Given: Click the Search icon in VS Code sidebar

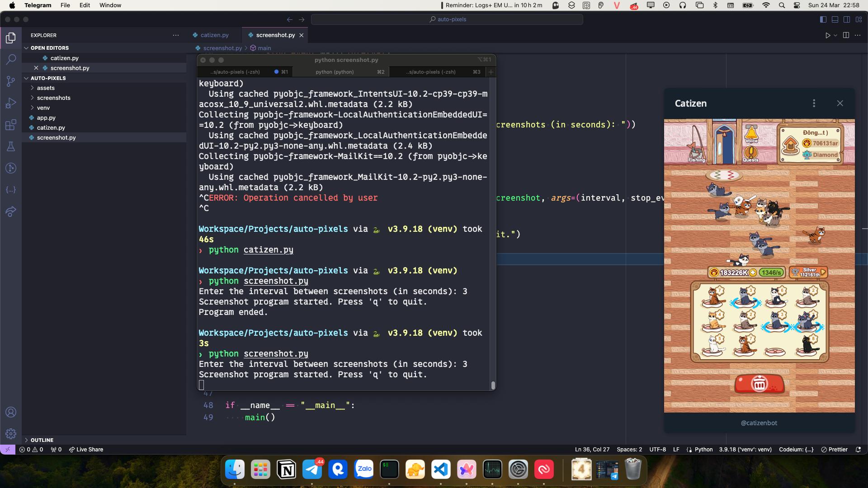Looking at the screenshot, I should (x=11, y=59).
